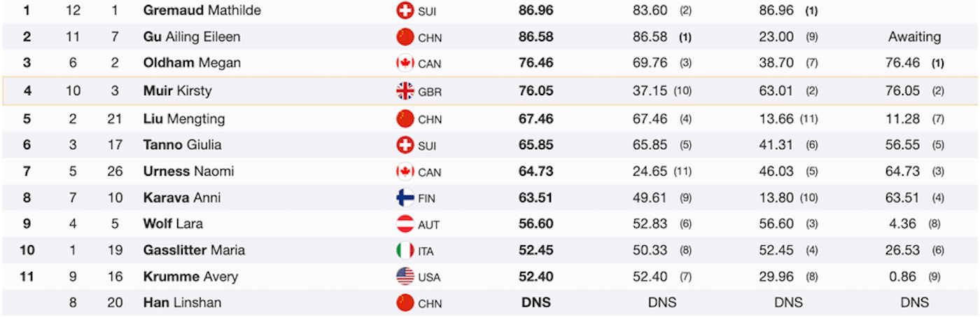Click Gremaud's best score 86.96
The height and width of the screenshot is (318, 980).
pos(535,11)
